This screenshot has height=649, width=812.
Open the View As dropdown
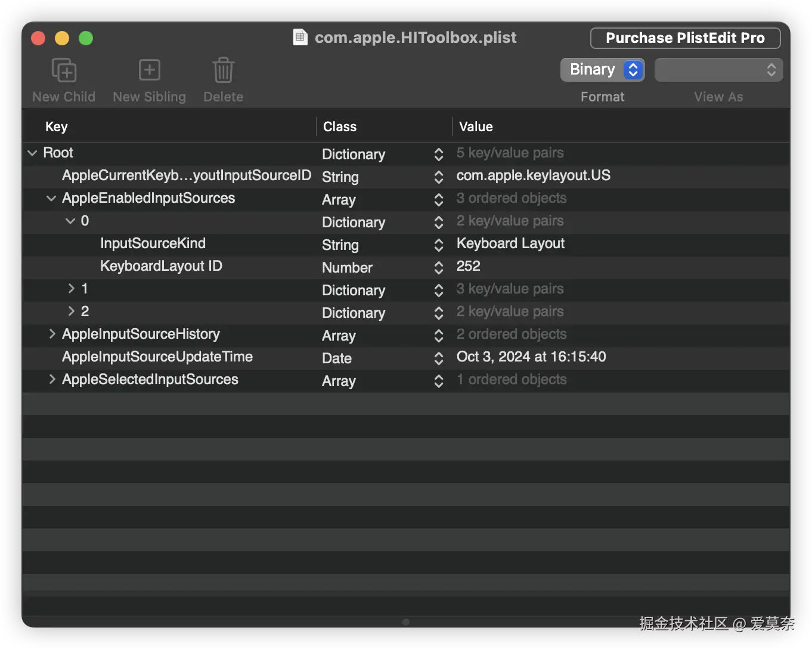click(718, 70)
